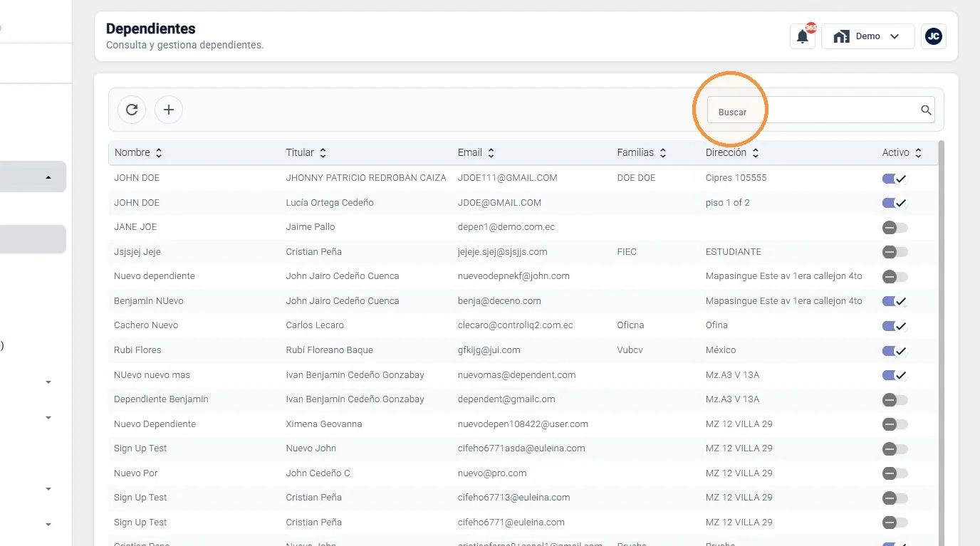Toggle Activo switch for JANE JOE

tap(895, 228)
